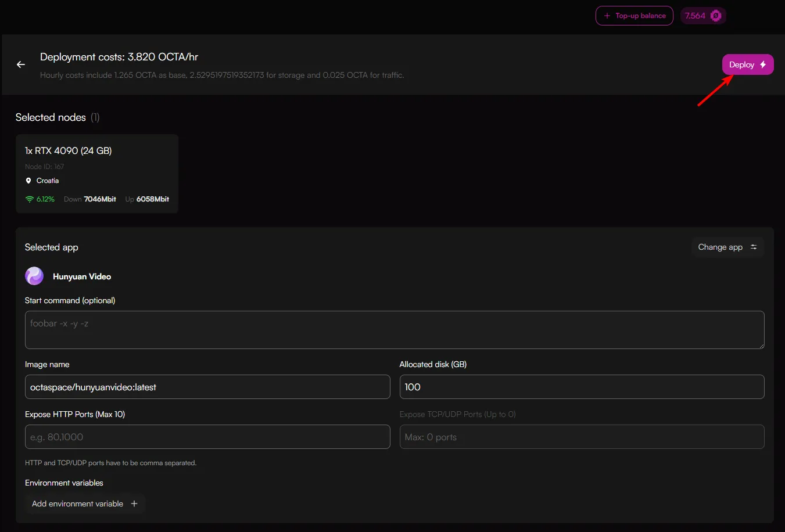Click the OCTA coin balance icon
Image resolution: width=785 pixels, height=532 pixels.
pos(716,16)
